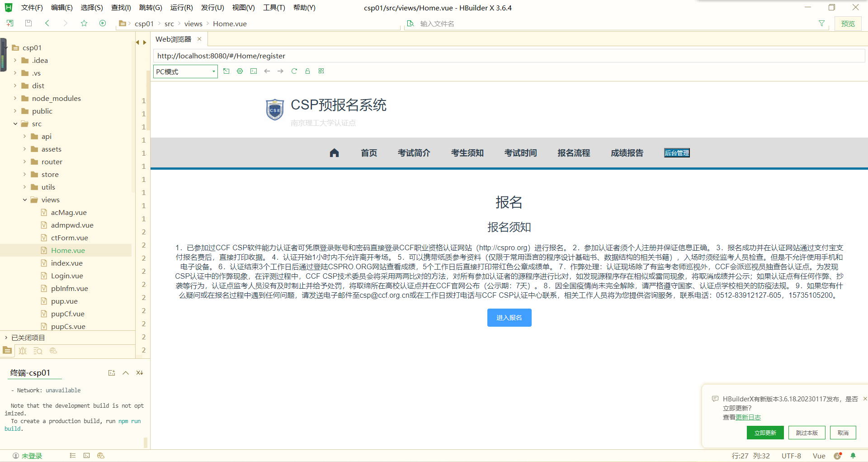Open the 运行(R) menu
This screenshot has height=462, width=868.
click(181, 8)
